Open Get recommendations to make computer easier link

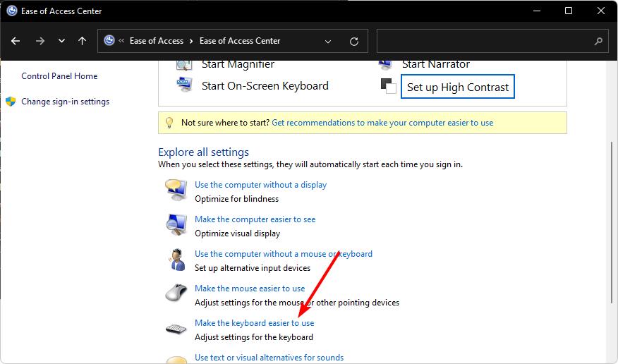click(x=382, y=123)
